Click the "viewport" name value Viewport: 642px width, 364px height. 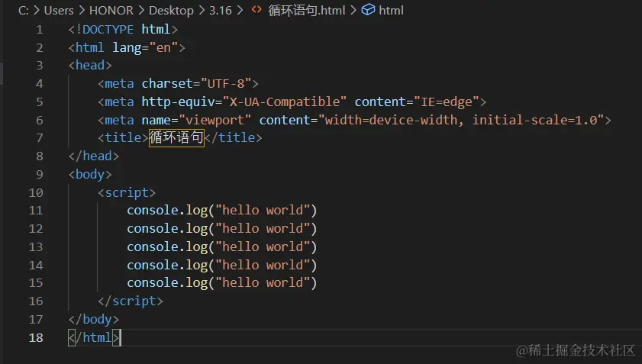[x=215, y=120]
